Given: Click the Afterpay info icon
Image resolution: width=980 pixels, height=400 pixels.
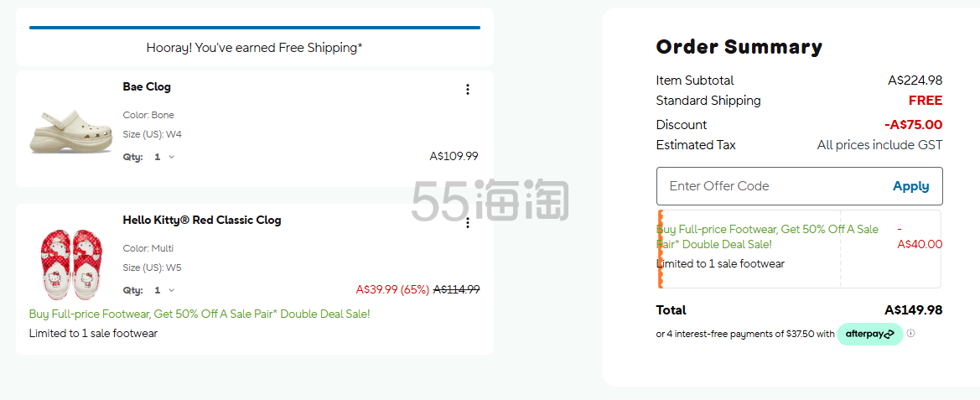Looking at the screenshot, I should pos(910,333).
